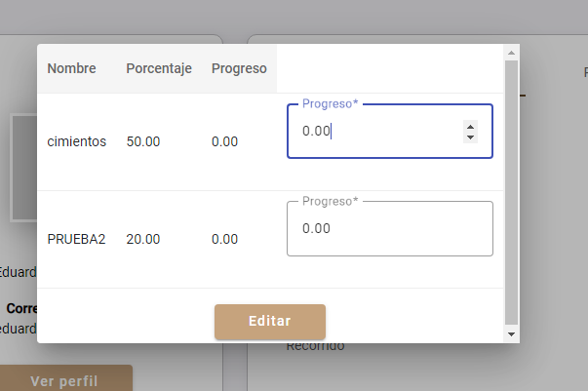Select the PRUEBA2 row name
The width and height of the screenshot is (588, 391).
pyautogui.click(x=76, y=239)
